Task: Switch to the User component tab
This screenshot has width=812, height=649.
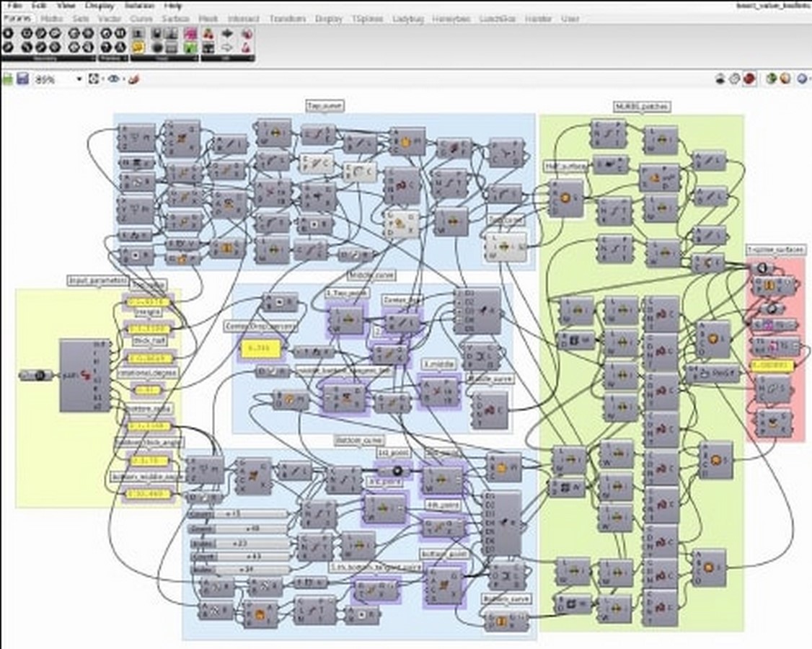Action: pyautogui.click(x=570, y=19)
